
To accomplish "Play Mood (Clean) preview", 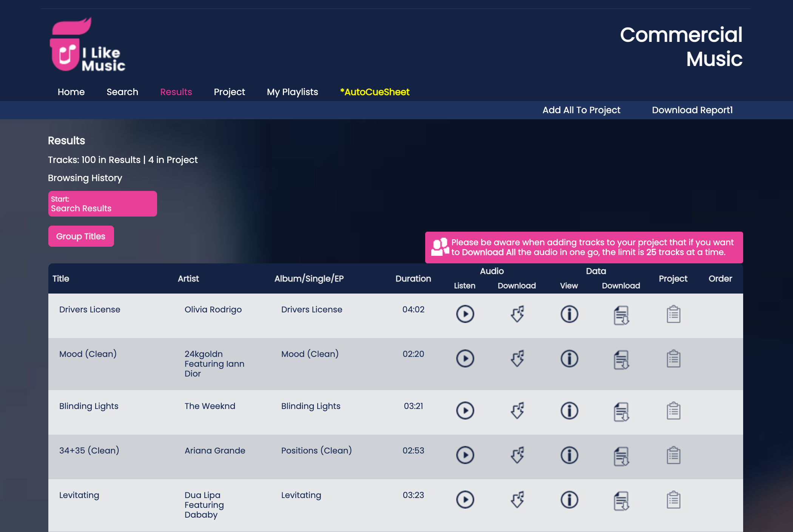I will click(465, 358).
